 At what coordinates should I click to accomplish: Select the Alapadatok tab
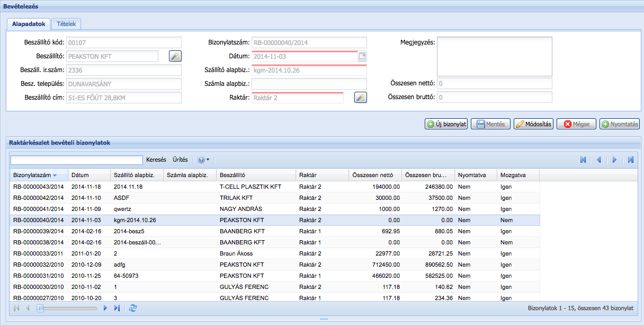(29, 24)
